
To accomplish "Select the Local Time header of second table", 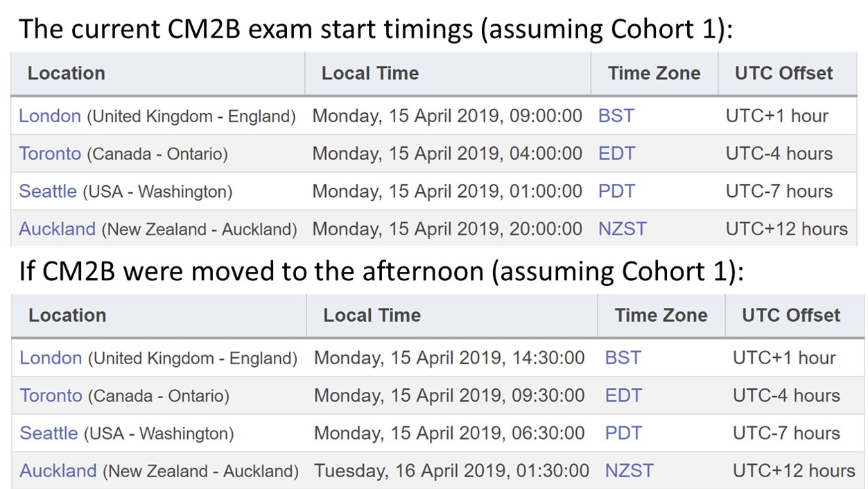I will pyautogui.click(x=372, y=316).
